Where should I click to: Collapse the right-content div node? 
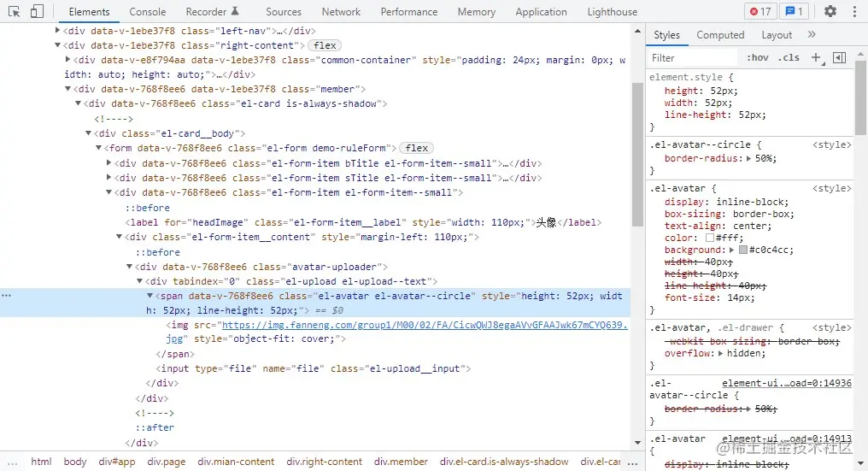57,45
